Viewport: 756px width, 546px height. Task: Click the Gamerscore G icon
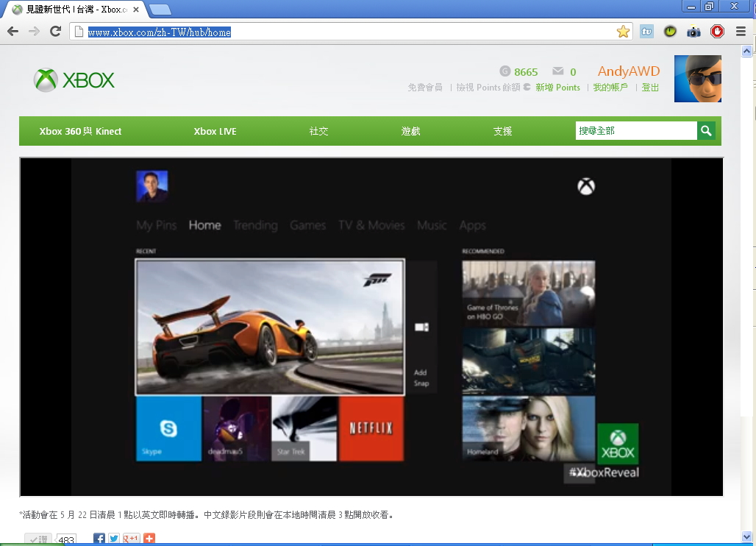point(504,71)
